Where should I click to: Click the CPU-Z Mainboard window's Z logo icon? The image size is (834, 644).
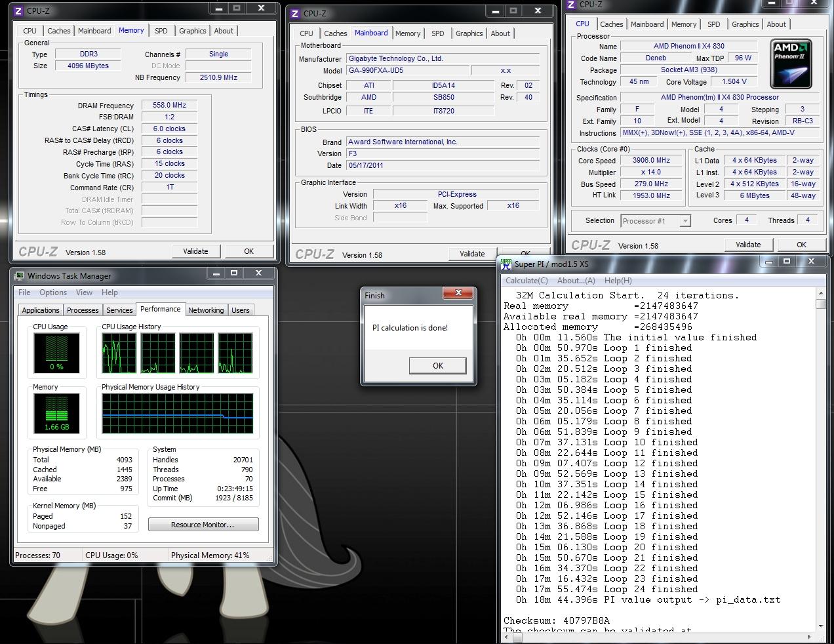295,14
